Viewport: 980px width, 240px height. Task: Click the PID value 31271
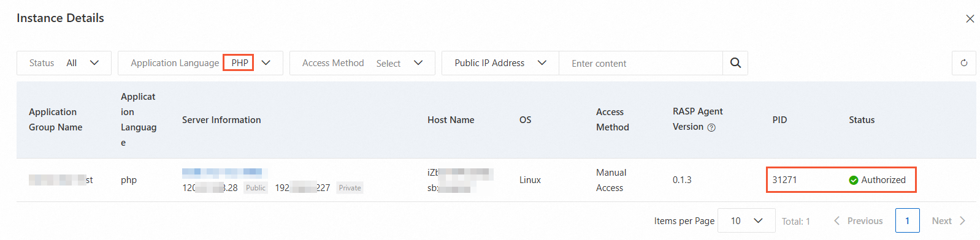click(x=784, y=180)
